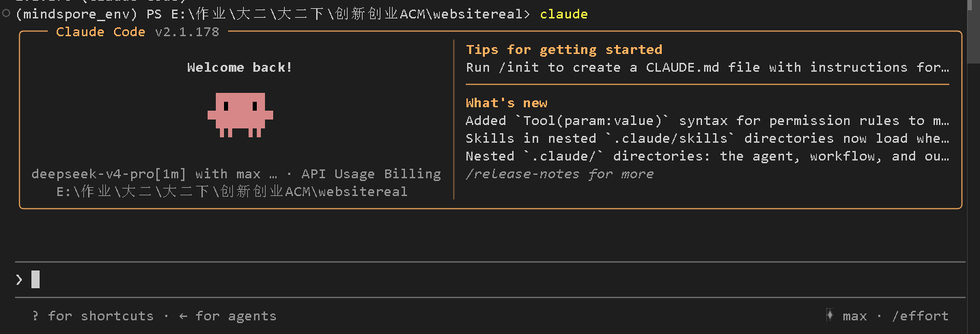Click the 'Welcome back!' message
Viewport: 980px width, 334px height.
click(x=240, y=67)
